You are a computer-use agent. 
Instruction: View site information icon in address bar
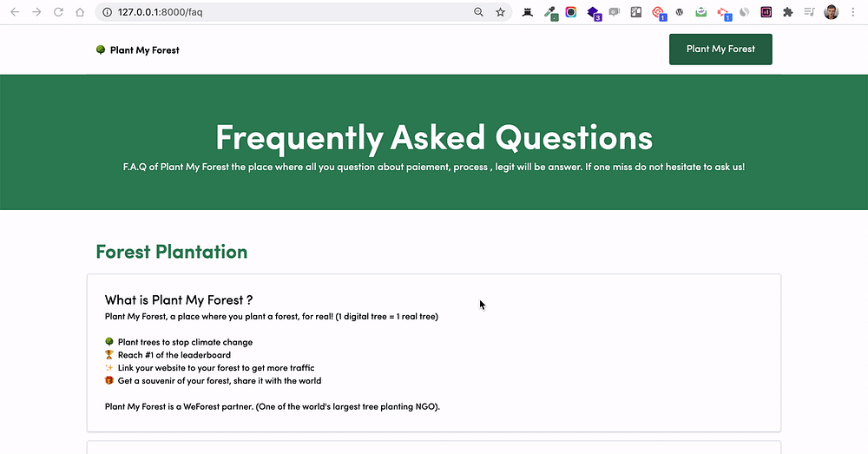click(108, 12)
